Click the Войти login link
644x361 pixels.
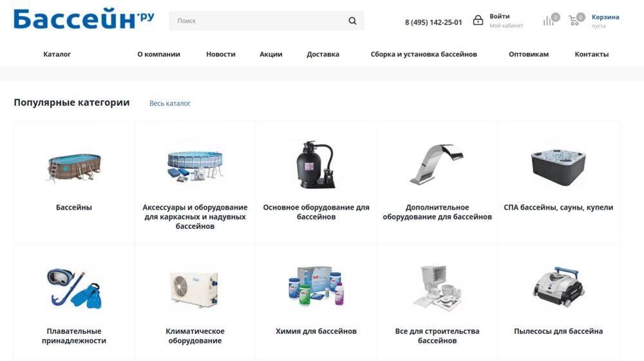coord(500,17)
